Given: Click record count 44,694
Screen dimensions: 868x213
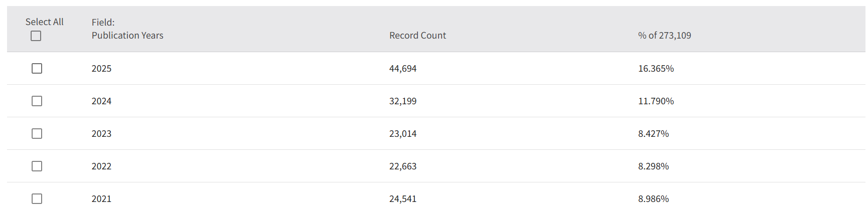Looking at the screenshot, I should point(403,69).
